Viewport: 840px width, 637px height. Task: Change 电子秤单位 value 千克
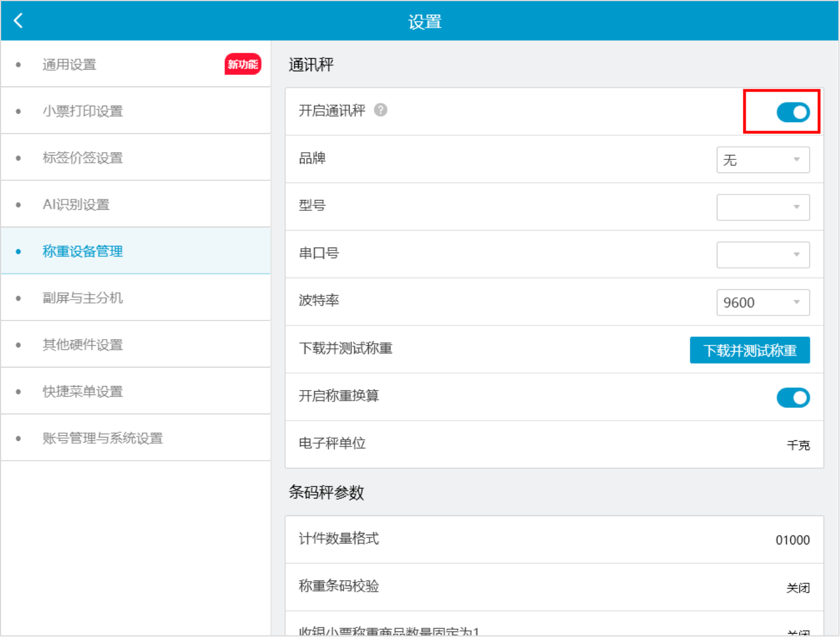click(x=798, y=445)
